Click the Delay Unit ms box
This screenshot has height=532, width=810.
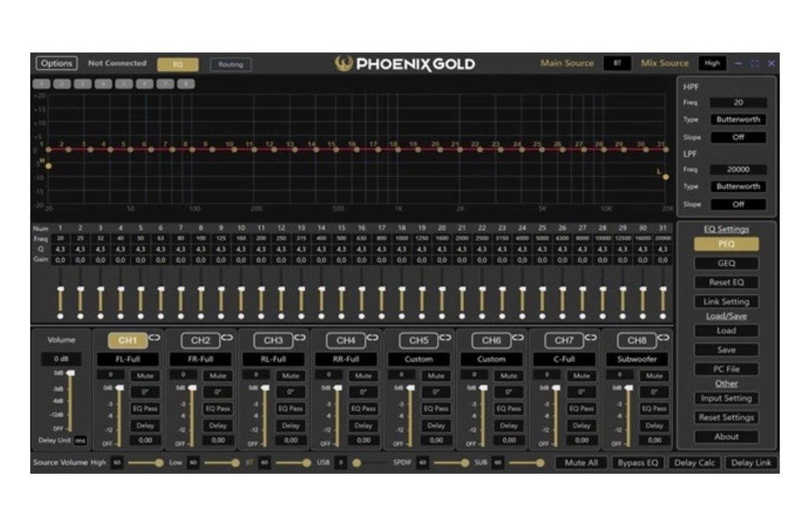tap(80, 441)
